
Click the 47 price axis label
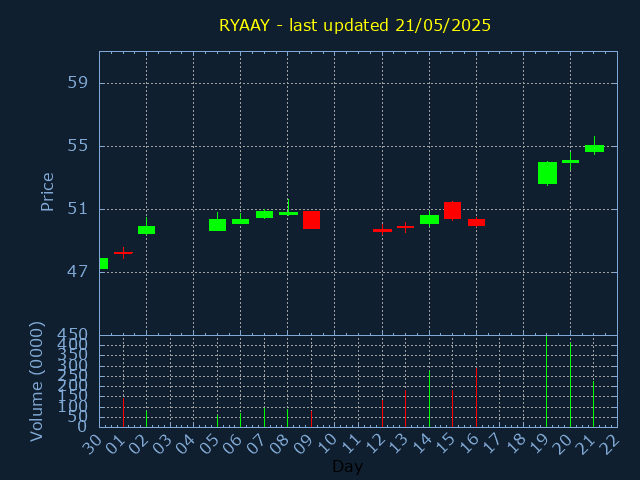point(78,271)
